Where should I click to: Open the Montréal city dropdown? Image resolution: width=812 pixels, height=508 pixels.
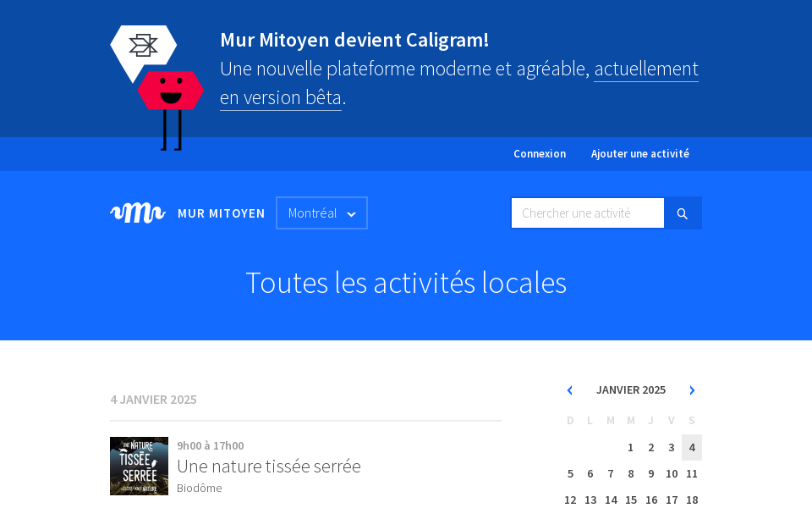point(321,213)
